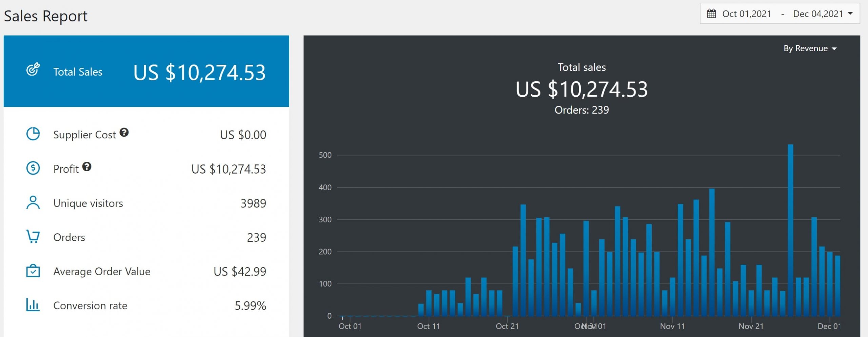The width and height of the screenshot is (868, 337).
Task: Click the 5.99% conversion rate value
Action: point(250,306)
